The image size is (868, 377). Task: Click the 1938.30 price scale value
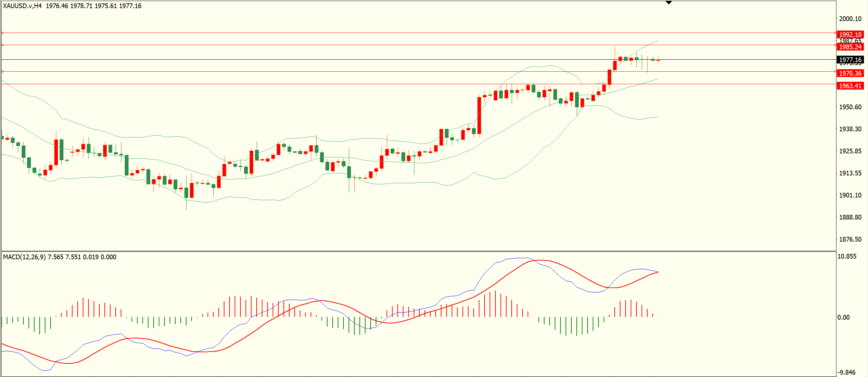pyautogui.click(x=850, y=129)
